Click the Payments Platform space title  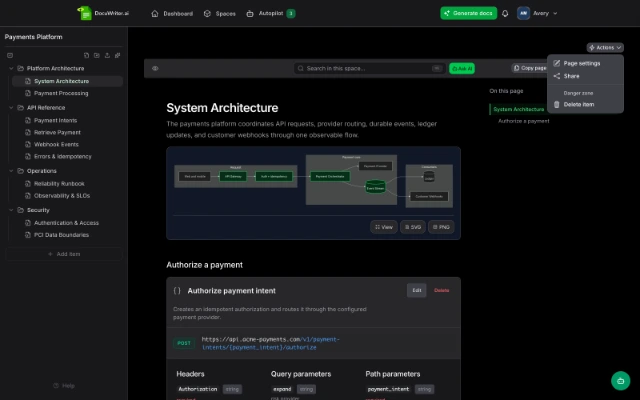(x=33, y=37)
